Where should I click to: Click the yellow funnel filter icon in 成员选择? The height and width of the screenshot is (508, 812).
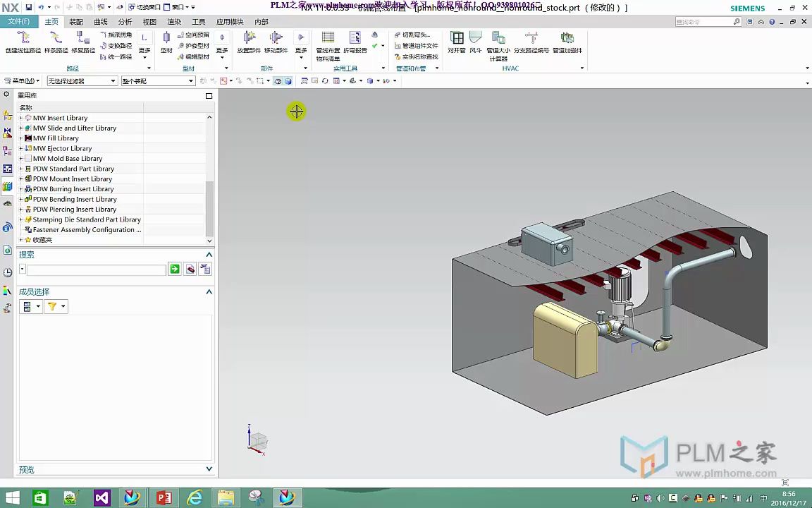[x=52, y=306]
